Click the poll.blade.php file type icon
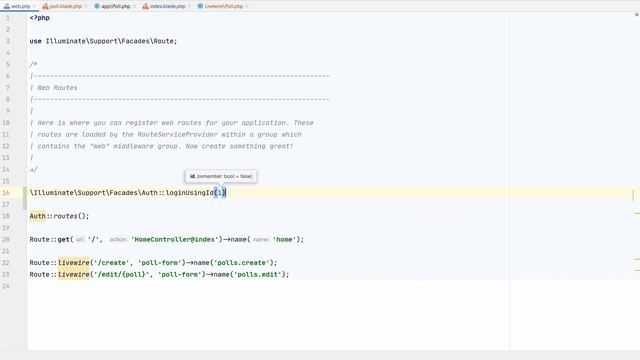 click(x=45, y=6)
